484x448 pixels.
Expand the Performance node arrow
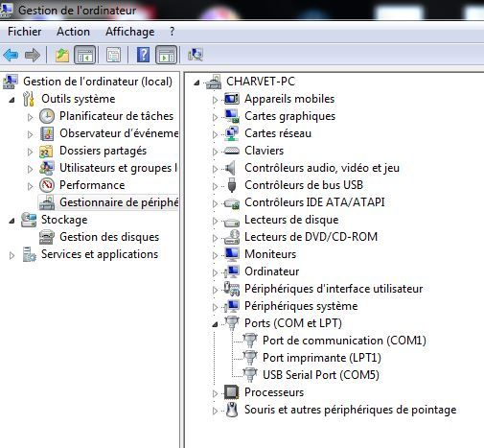pyautogui.click(x=30, y=186)
